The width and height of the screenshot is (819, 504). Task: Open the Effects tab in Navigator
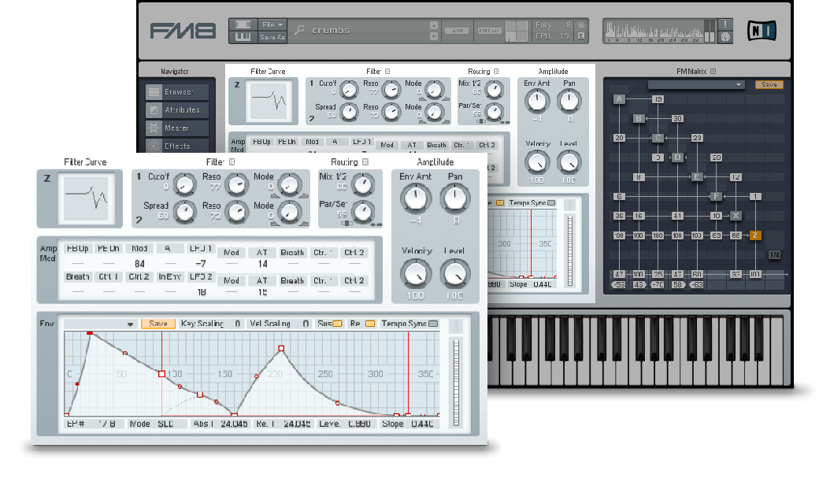(177, 146)
